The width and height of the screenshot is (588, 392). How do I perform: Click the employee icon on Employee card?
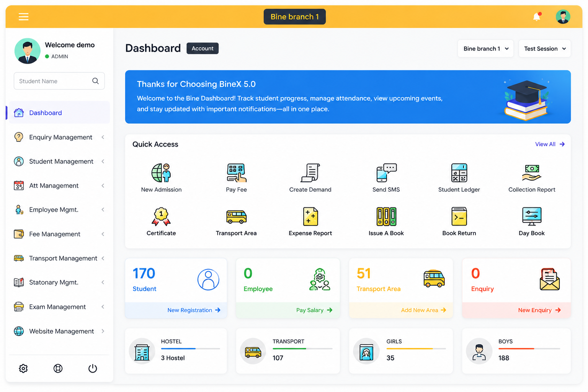[320, 279]
